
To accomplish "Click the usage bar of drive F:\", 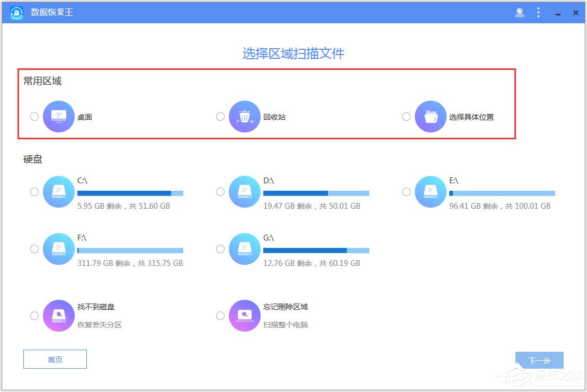I will click(130, 250).
